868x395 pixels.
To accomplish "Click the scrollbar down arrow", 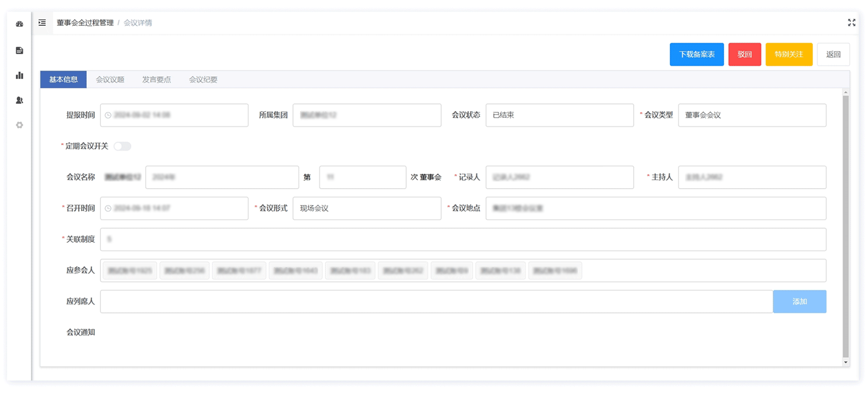I will point(845,362).
